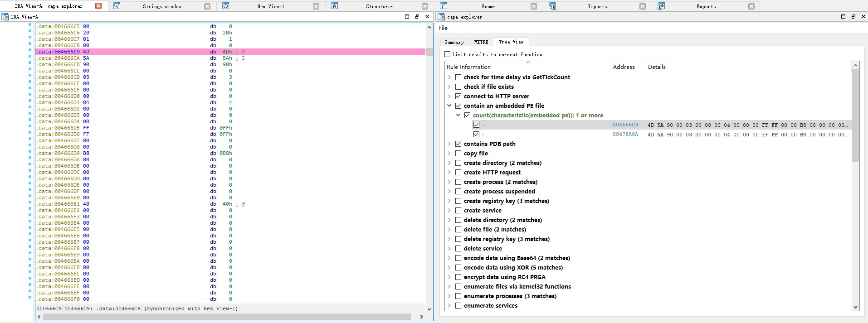This screenshot has width=868, height=323.
Task: Click the Structures tab icon
Action: tap(335, 6)
